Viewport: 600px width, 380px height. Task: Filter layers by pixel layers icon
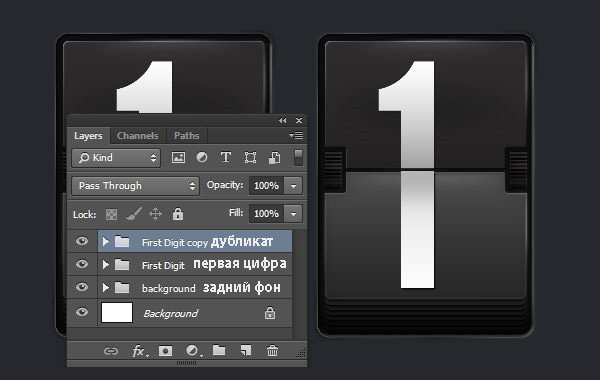178,158
